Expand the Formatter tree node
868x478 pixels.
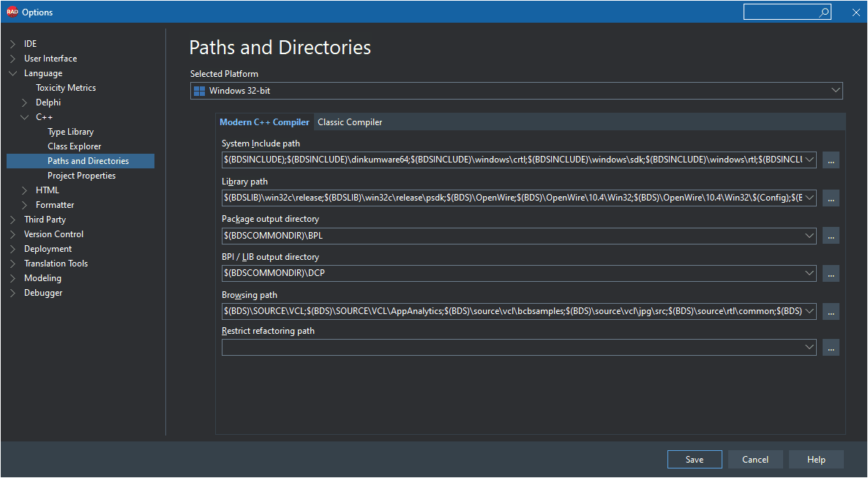point(24,205)
